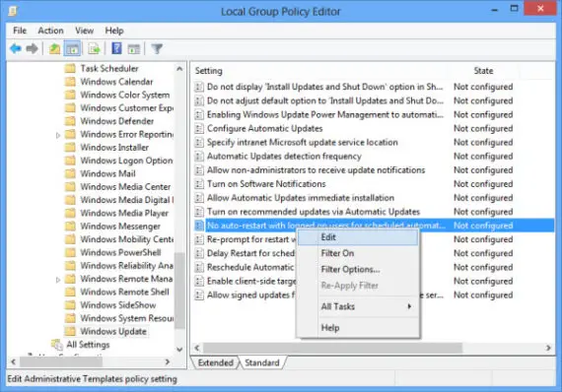Switch to the Extended tab

(215, 362)
